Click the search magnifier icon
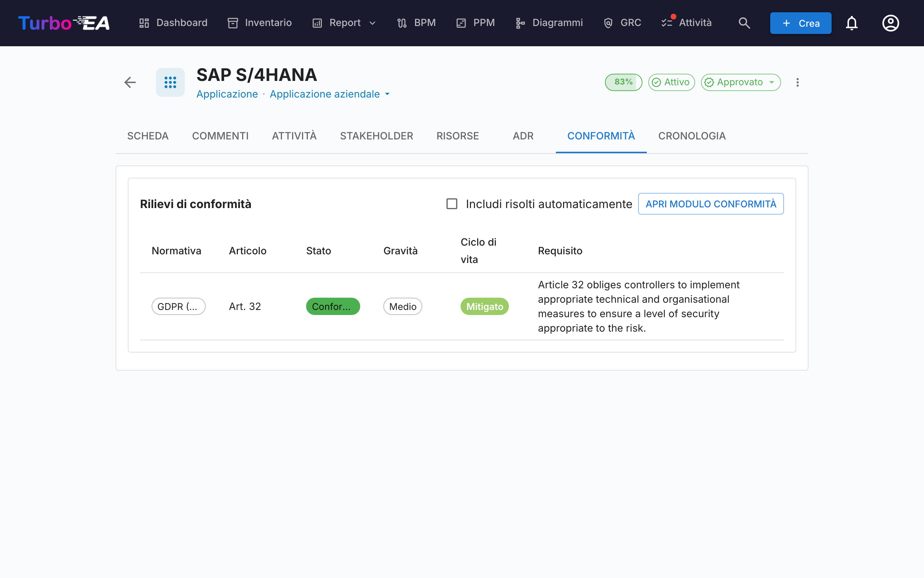 click(744, 23)
